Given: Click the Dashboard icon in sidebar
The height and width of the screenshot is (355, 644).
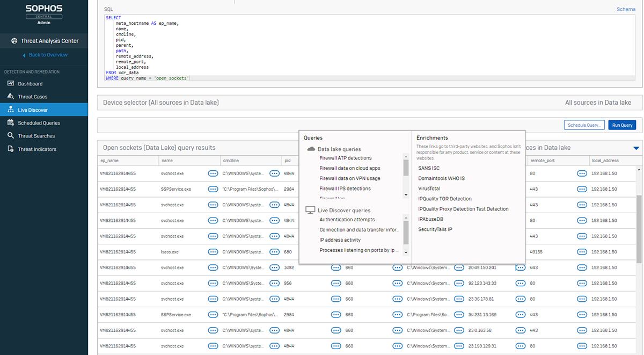Looking at the screenshot, I should [11, 84].
